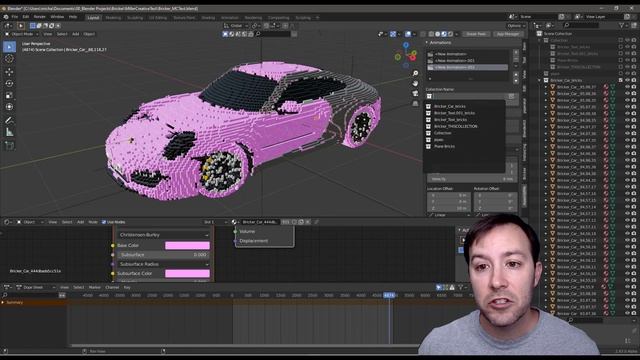Toggle the first Collection exclude checkbox in outliner

[620, 40]
